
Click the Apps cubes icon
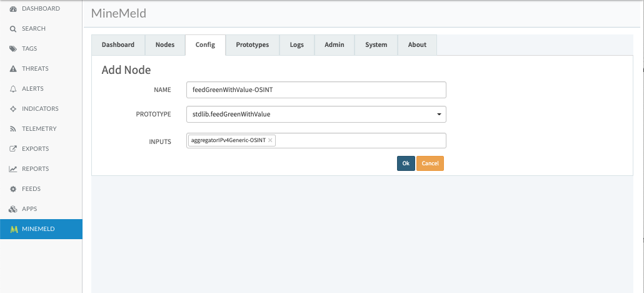[13, 209]
